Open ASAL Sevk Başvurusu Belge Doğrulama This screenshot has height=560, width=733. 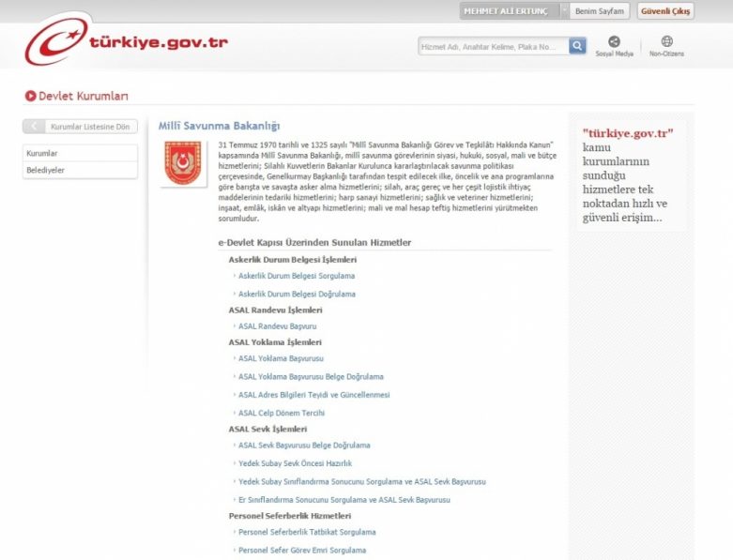304,446
